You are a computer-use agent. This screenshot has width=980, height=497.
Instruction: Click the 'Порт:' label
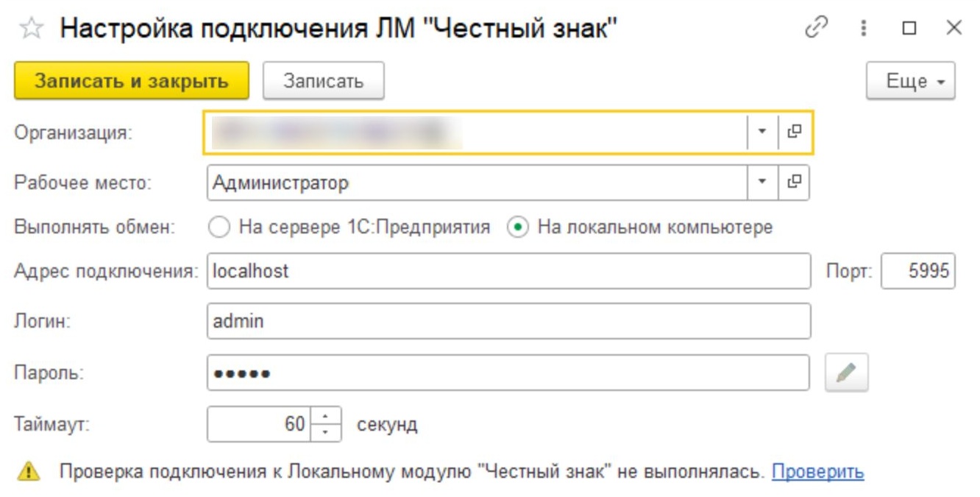click(x=849, y=272)
